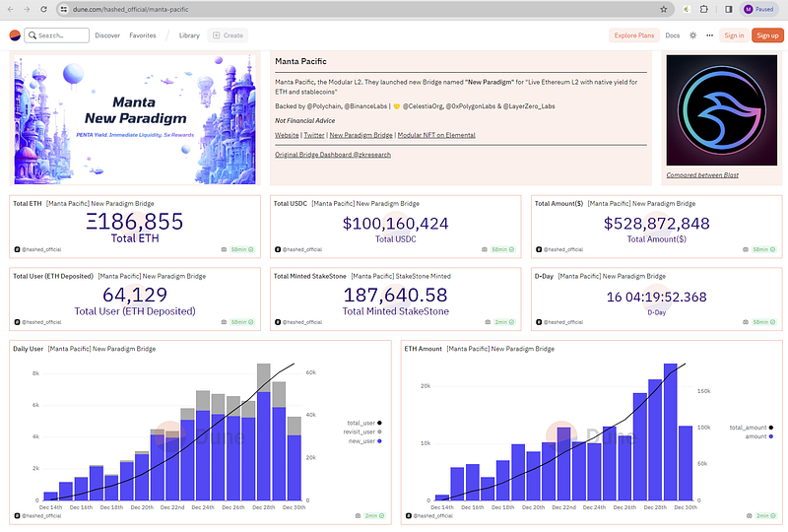Click the camera icon on Total Amount($) card
788x532 pixels.
746,249
